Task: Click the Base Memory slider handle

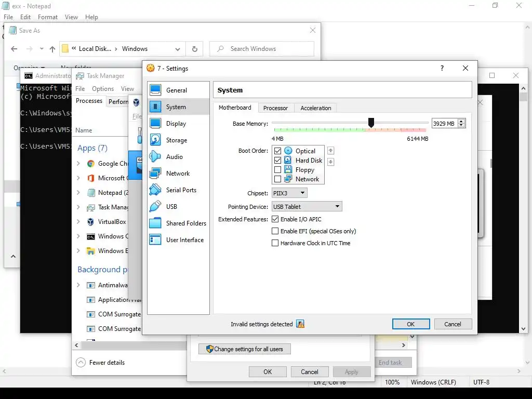Action: 371,123
